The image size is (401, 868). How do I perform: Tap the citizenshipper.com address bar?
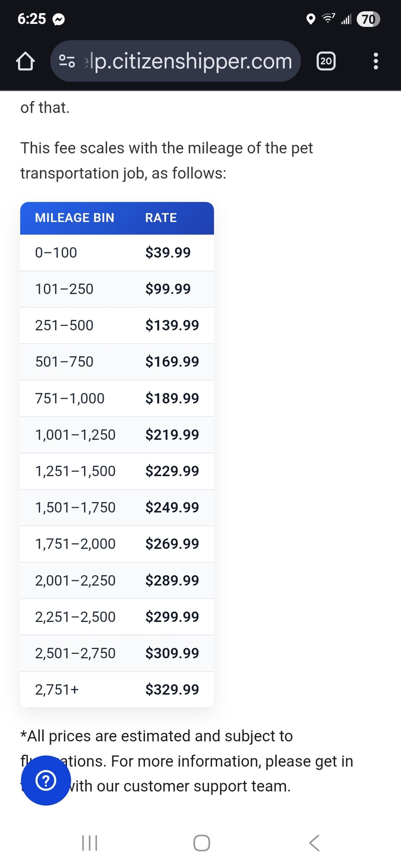click(189, 61)
